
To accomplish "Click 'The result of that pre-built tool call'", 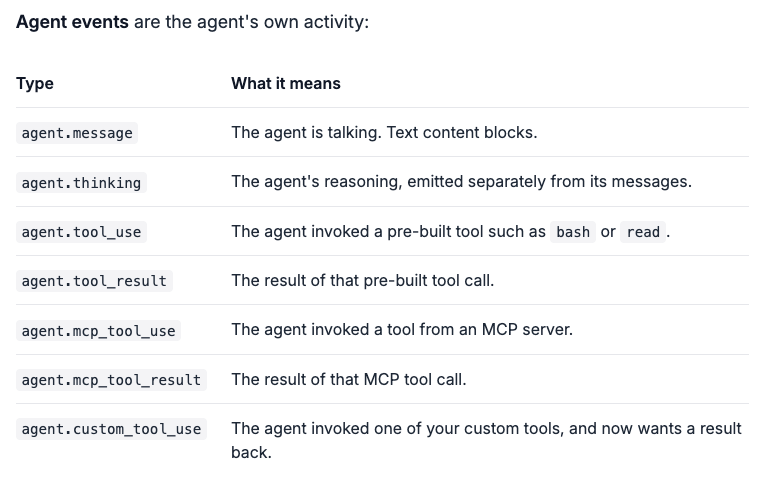I will point(362,281).
